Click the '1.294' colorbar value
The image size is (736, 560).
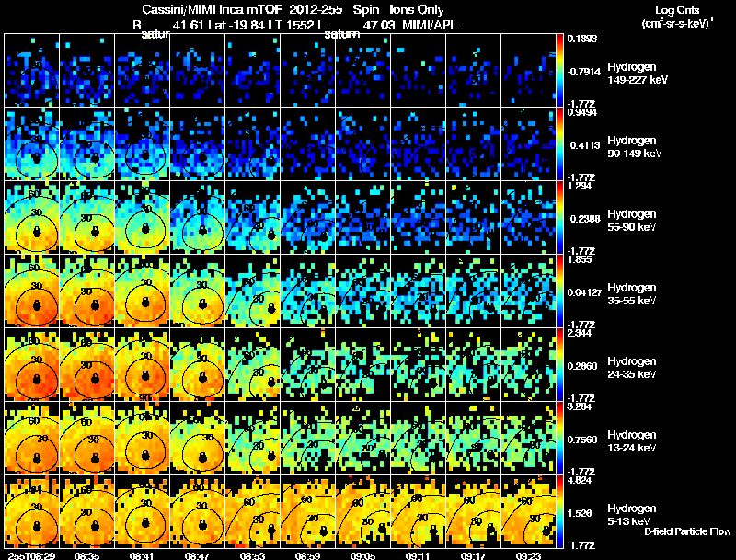tap(580, 186)
